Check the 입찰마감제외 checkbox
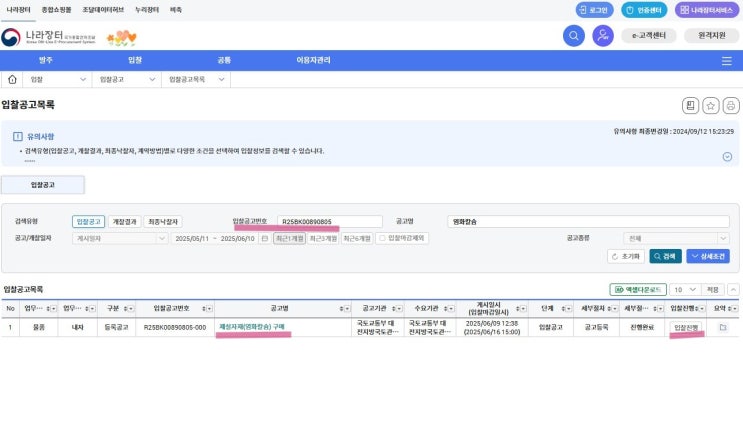The height and width of the screenshot is (423, 743). tap(380, 239)
